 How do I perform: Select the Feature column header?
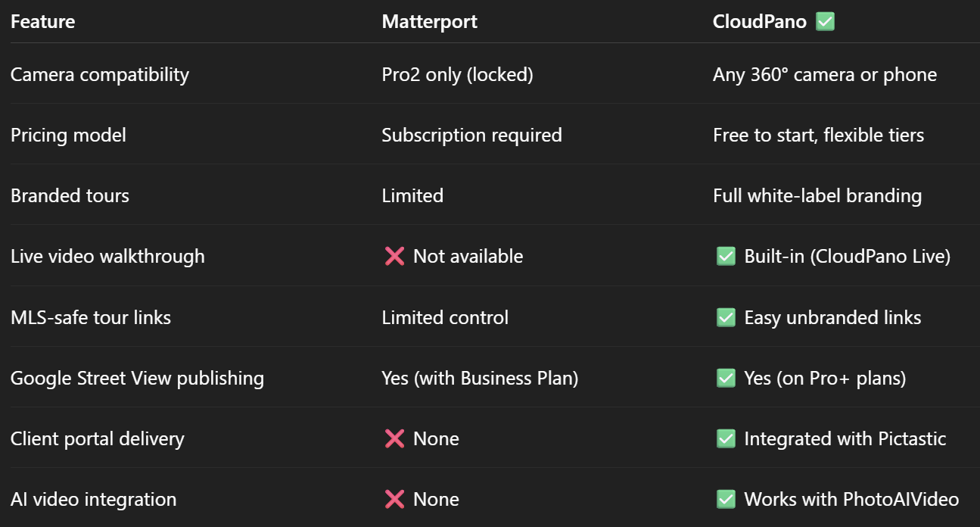[42, 21]
